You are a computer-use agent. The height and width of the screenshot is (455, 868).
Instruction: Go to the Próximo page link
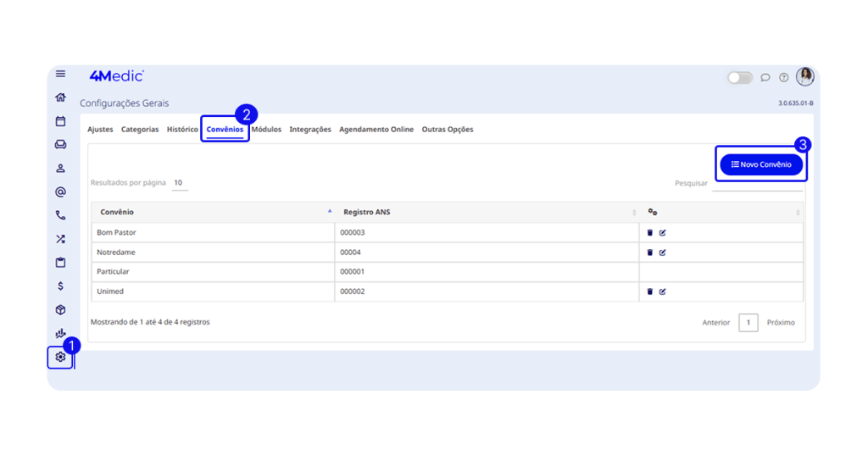[781, 323]
